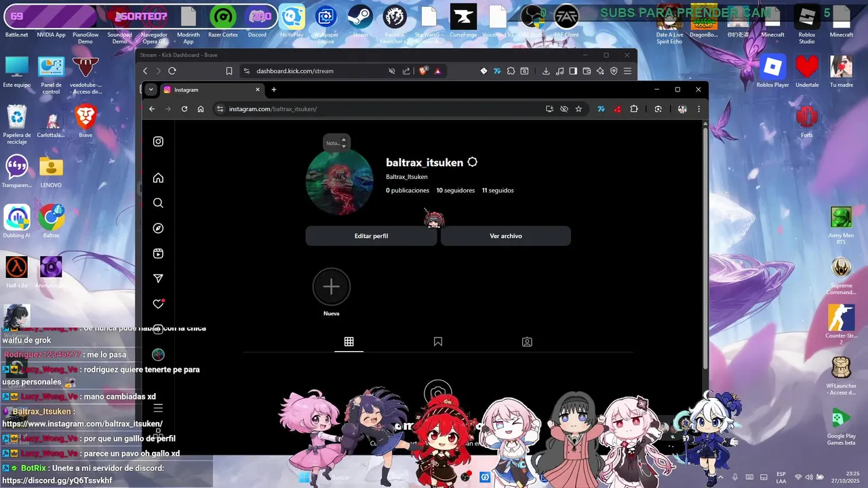Select the tagged photos tab
This screenshot has height=488, width=868.
click(x=527, y=342)
